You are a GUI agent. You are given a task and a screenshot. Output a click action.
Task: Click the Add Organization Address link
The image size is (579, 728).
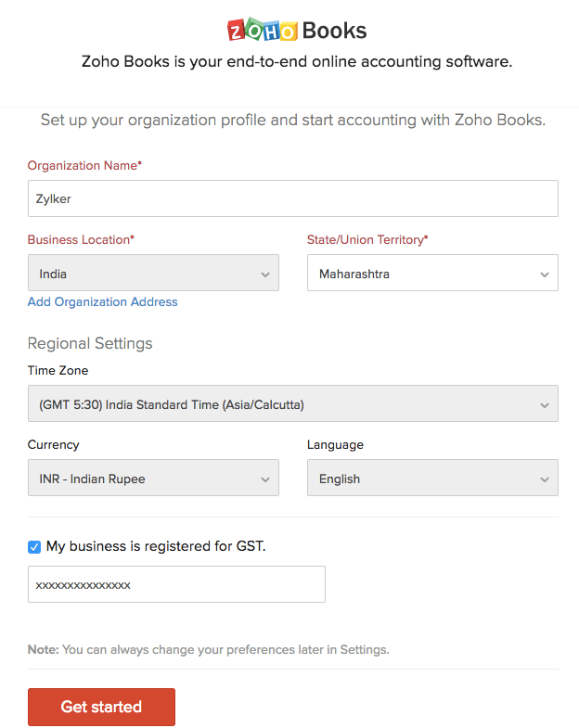click(x=102, y=301)
